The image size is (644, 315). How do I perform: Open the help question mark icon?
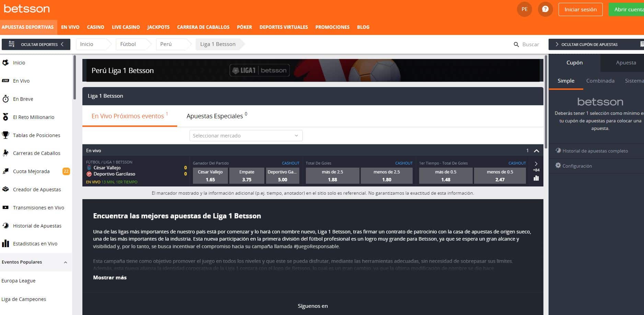545,9
